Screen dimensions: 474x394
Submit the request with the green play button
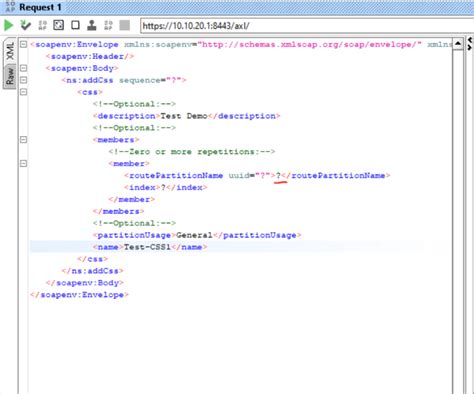point(8,25)
